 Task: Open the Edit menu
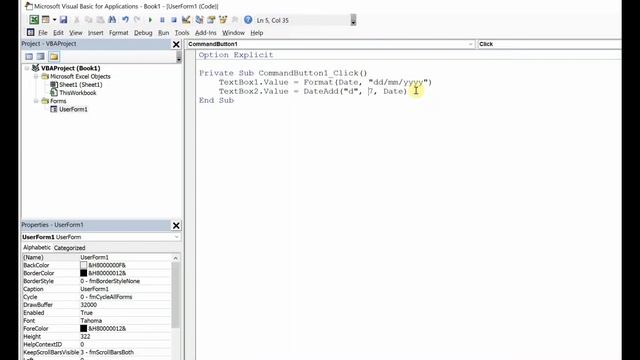click(x=58, y=33)
